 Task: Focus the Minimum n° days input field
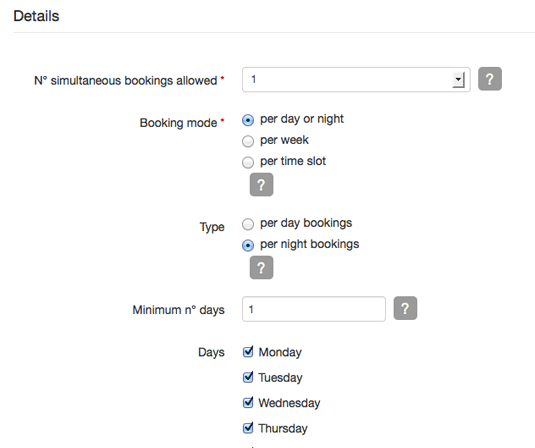point(314,309)
